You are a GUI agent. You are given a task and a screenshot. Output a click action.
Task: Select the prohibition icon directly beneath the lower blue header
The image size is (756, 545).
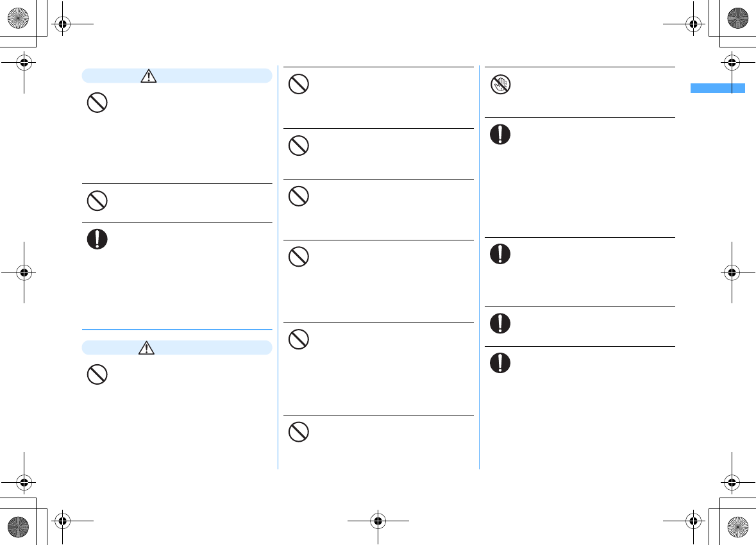click(x=97, y=375)
